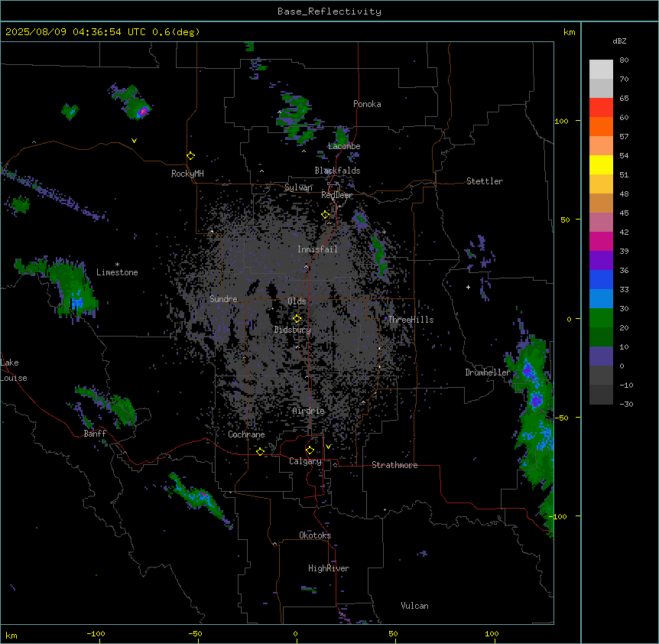
Task: Click the dBZ legend heading
Action: (x=619, y=41)
